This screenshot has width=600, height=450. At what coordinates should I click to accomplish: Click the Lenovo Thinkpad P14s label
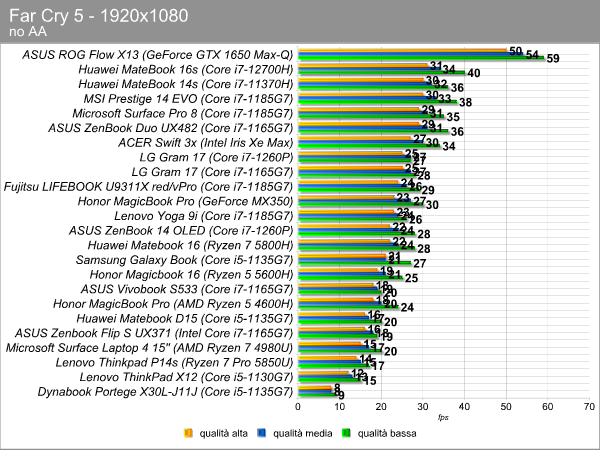tap(174, 362)
